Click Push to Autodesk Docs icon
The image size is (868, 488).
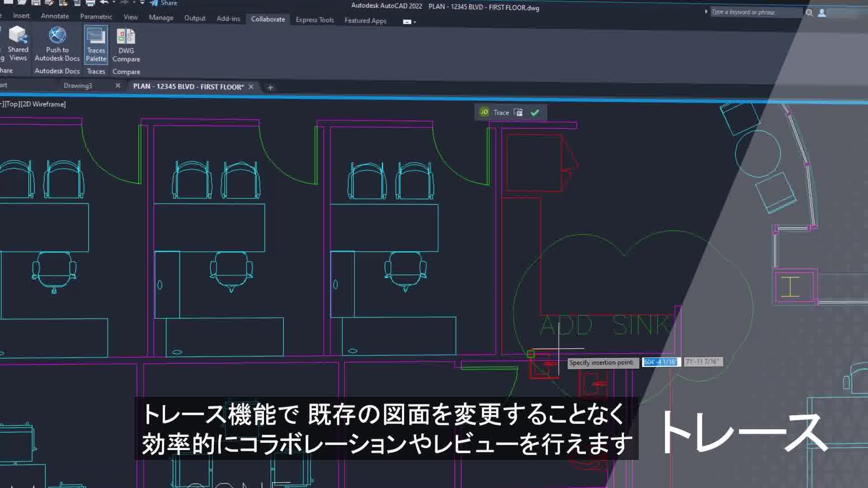[57, 44]
